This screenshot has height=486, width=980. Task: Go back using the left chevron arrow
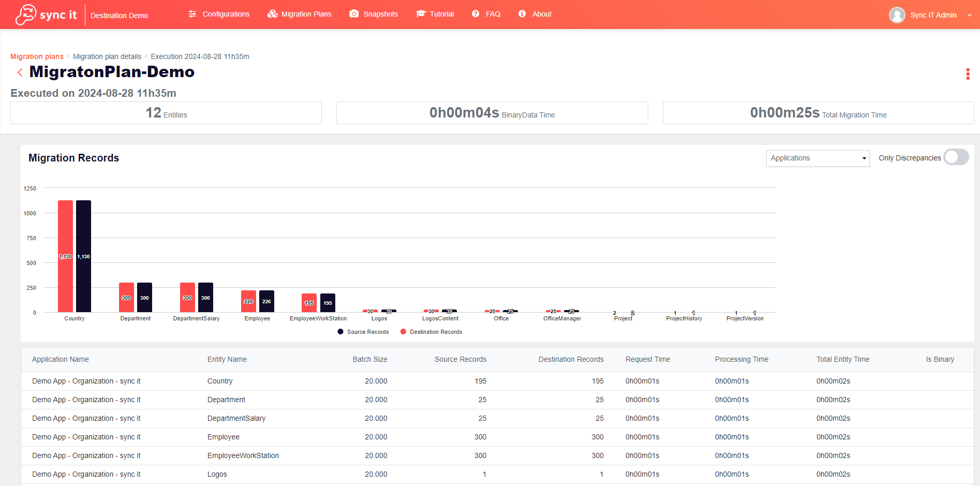(20, 72)
